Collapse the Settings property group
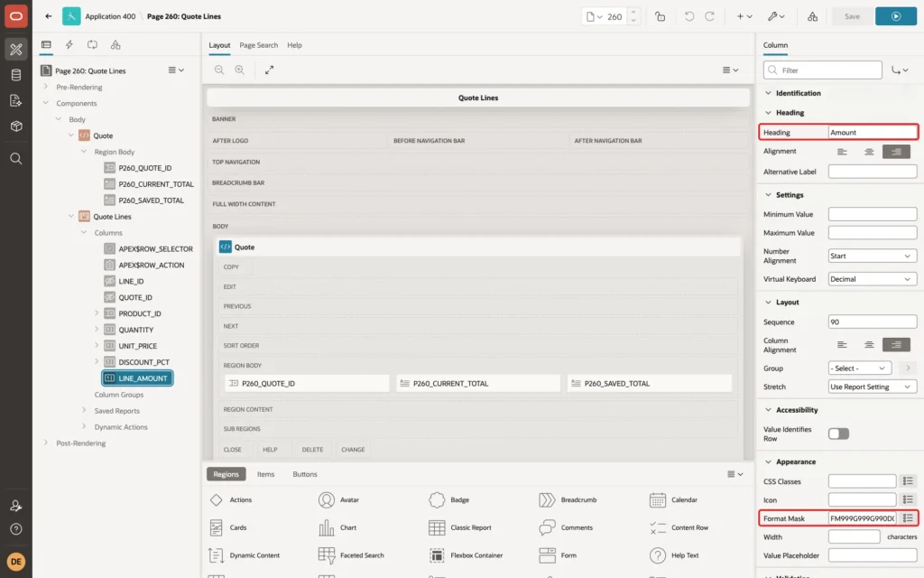 [768, 195]
